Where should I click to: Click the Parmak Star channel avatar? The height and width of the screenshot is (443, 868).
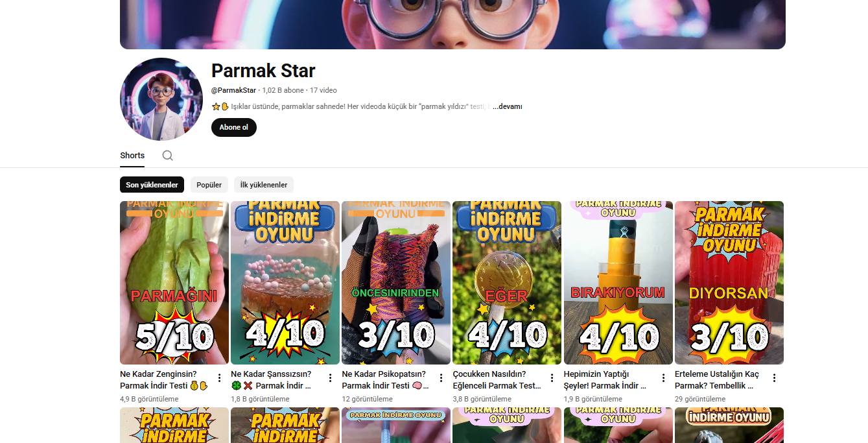coord(161,99)
